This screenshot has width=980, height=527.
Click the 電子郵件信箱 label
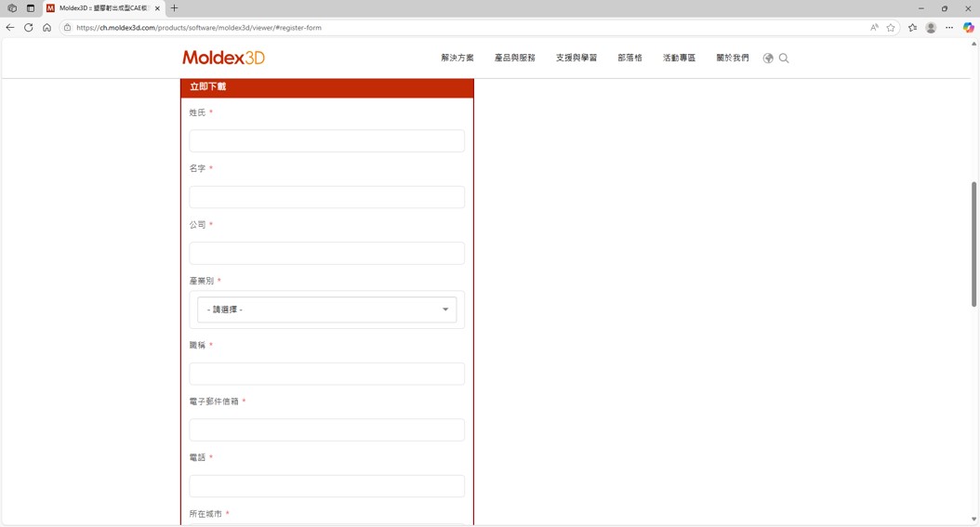(x=214, y=402)
